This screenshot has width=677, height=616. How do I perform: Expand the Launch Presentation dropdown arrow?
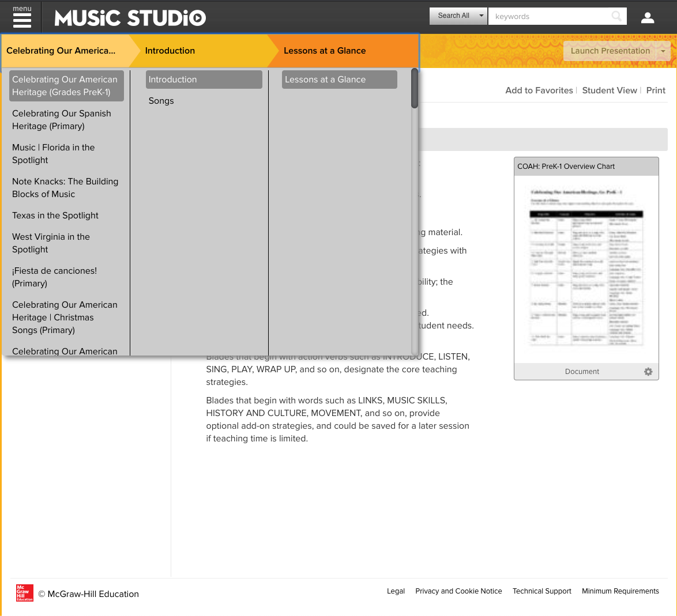pyautogui.click(x=663, y=51)
